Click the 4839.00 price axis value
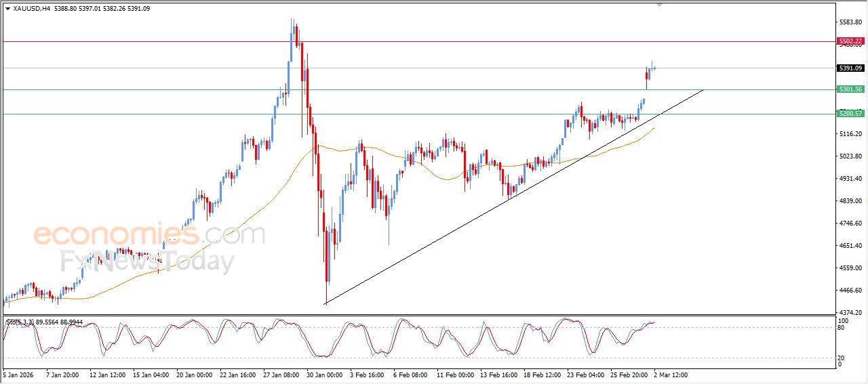 click(x=850, y=201)
